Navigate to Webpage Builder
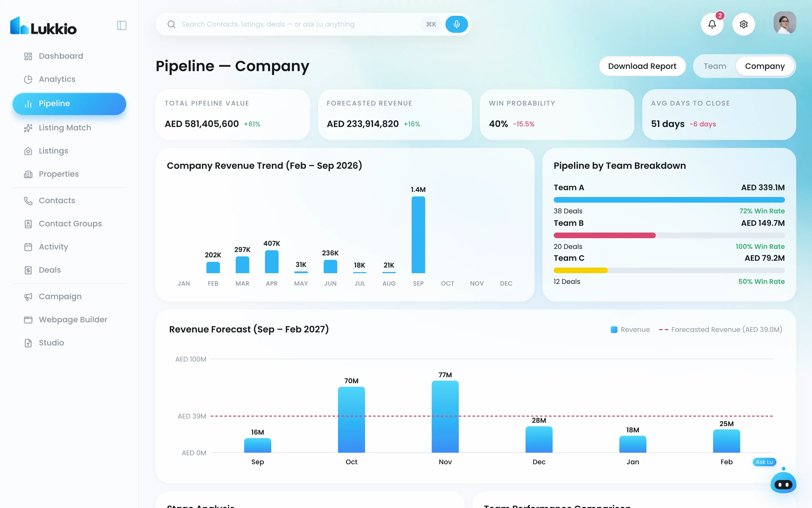Screen dimensions: 812x508 coord(69,320)
